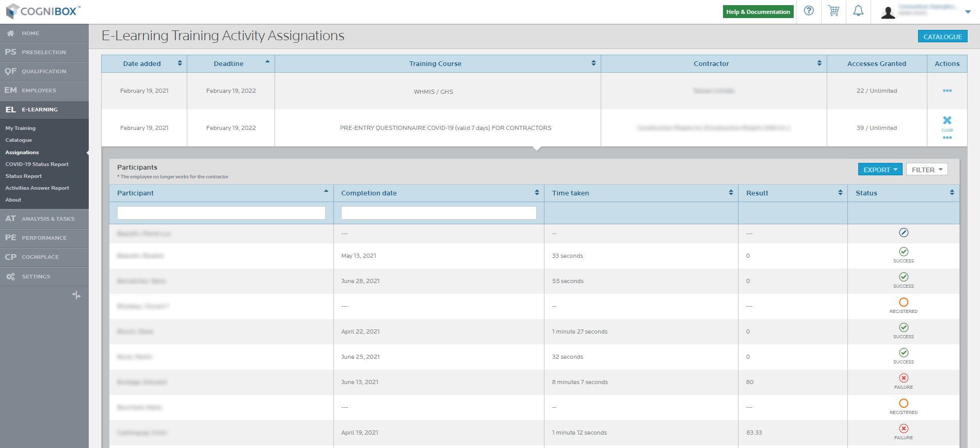This screenshot has width=980, height=448.
Task: Open the shopping cart
Action: 833,11
